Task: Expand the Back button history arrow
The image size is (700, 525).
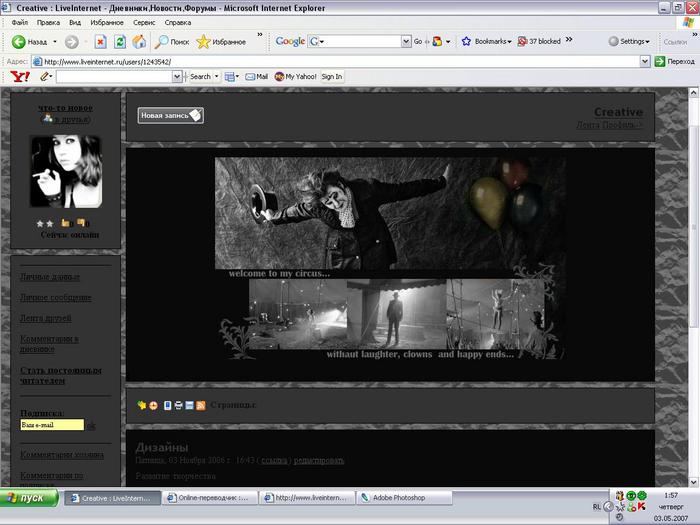Action: click(54, 42)
